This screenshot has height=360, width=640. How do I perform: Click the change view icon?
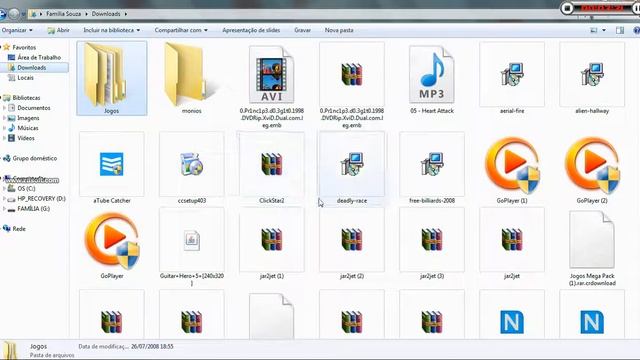click(594, 30)
